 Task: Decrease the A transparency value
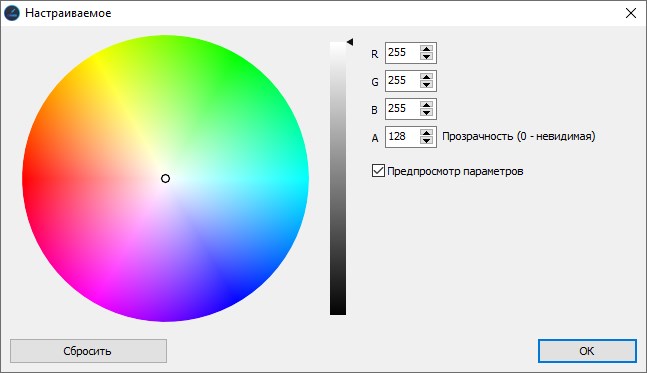click(426, 141)
